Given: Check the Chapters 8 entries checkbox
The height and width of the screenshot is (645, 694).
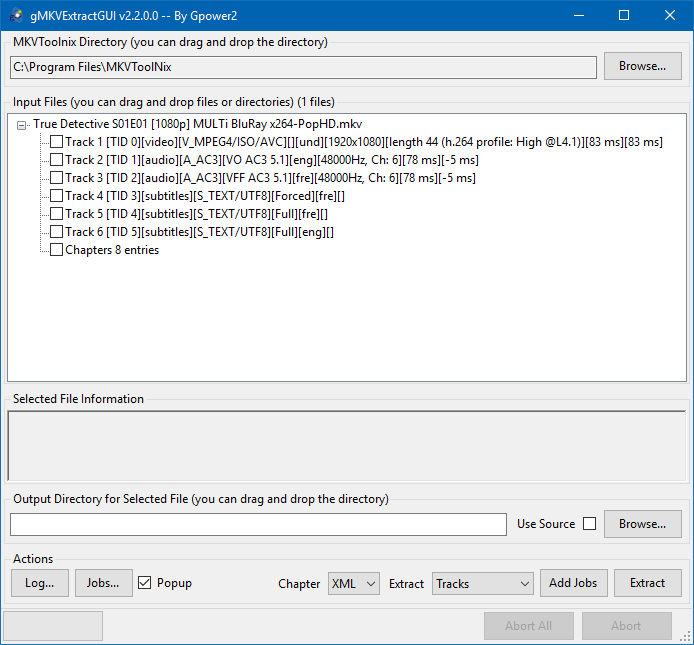Looking at the screenshot, I should 56,250.
